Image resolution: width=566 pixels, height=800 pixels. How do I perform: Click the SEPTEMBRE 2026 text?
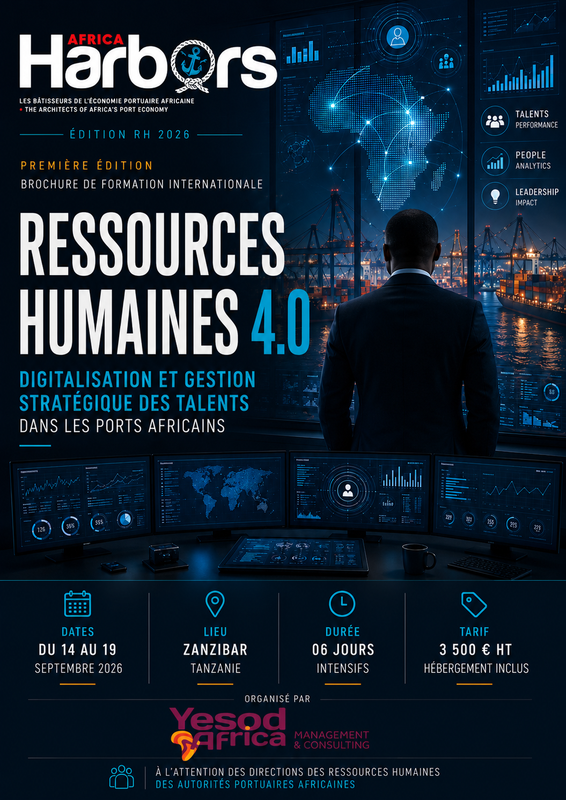coord(79,668)
